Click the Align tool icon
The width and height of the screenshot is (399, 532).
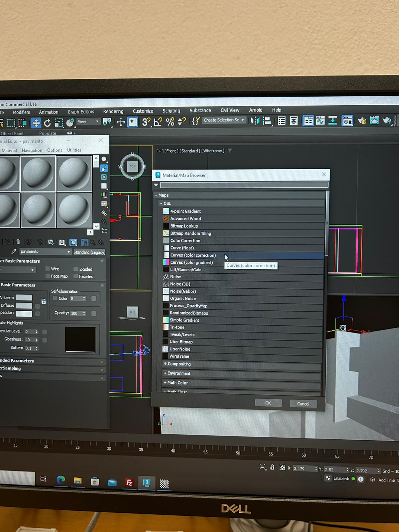coord(267,121)
